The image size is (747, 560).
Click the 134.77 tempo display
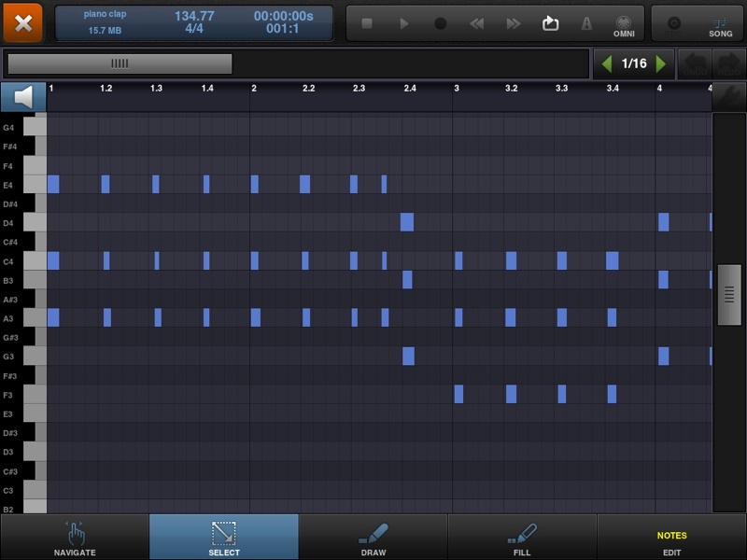(194, 16)
